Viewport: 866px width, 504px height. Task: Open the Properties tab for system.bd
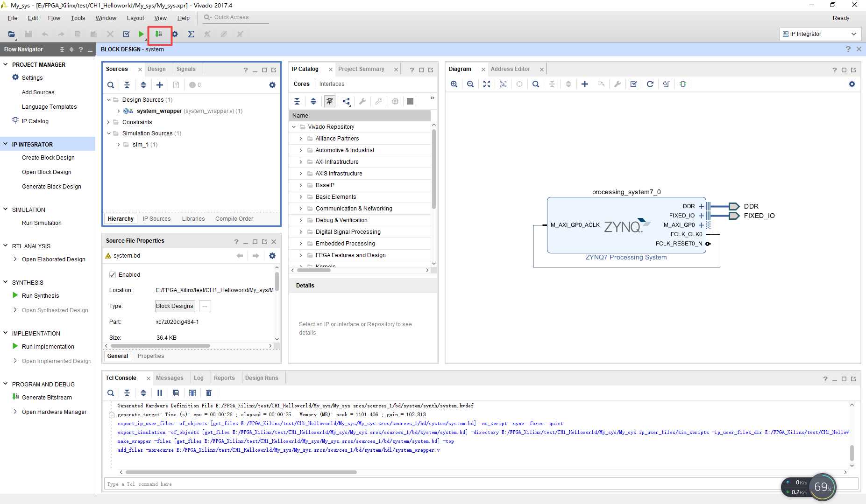pos(151,356)
